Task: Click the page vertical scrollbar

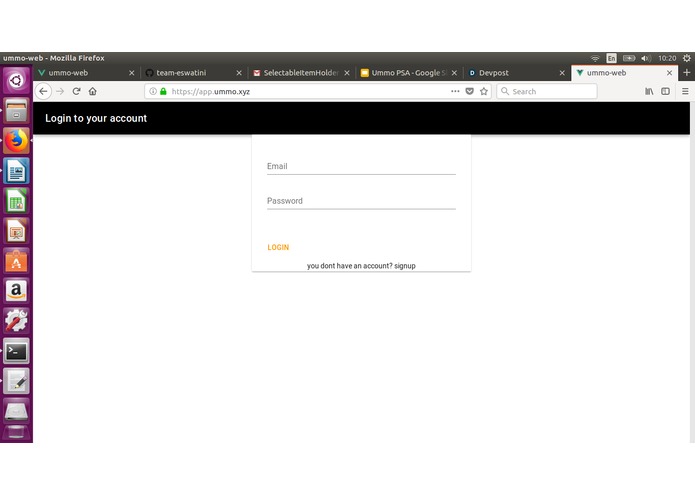Action: click(x=692, y=272)
